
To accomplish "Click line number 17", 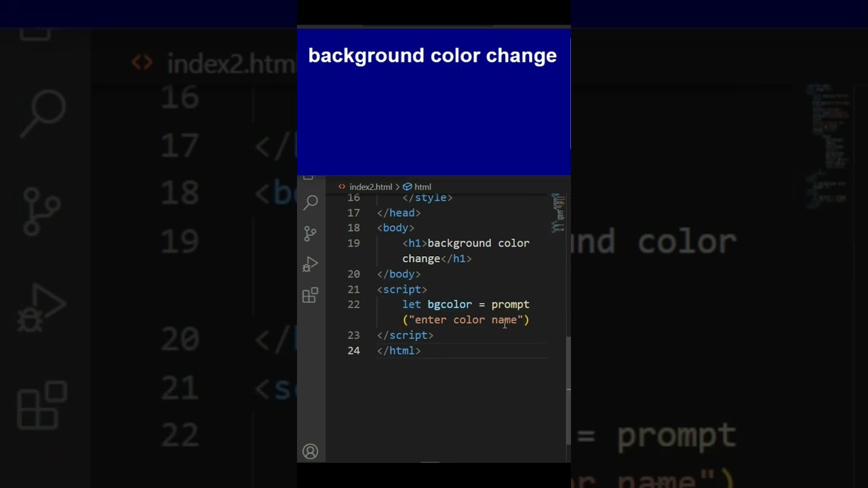I will 353,213.
